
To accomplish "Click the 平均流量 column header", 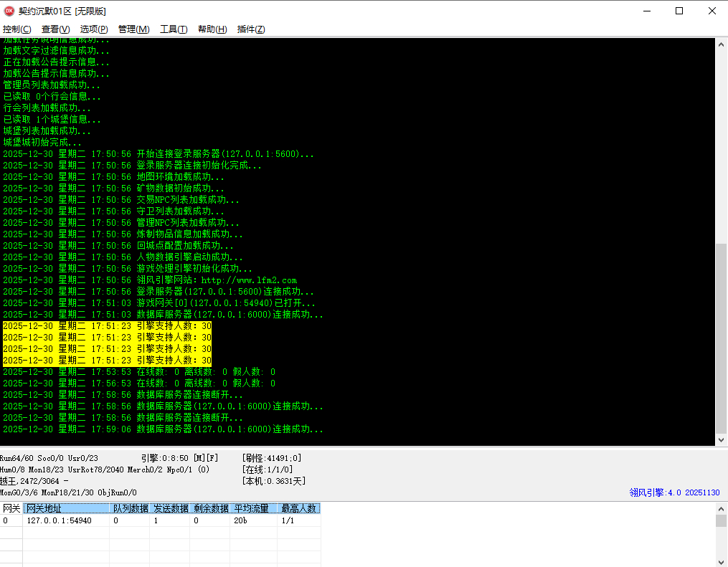I will coord(253,508).
